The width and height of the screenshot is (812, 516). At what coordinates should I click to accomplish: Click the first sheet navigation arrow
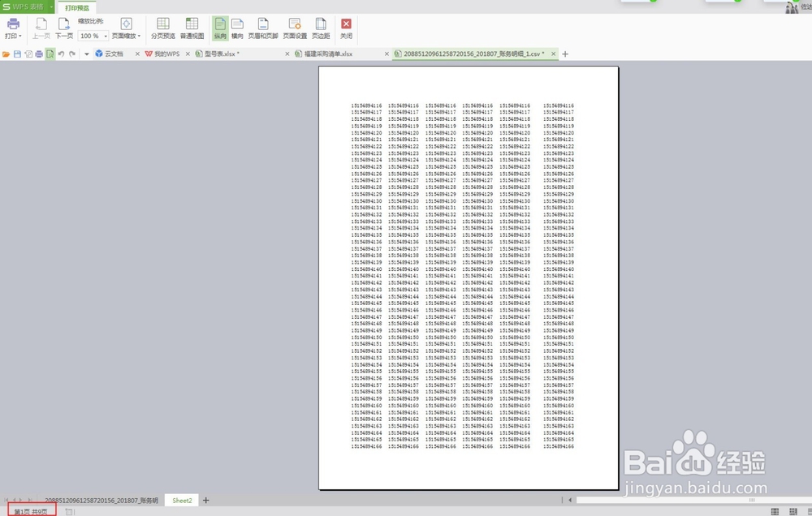coord(6,500)
